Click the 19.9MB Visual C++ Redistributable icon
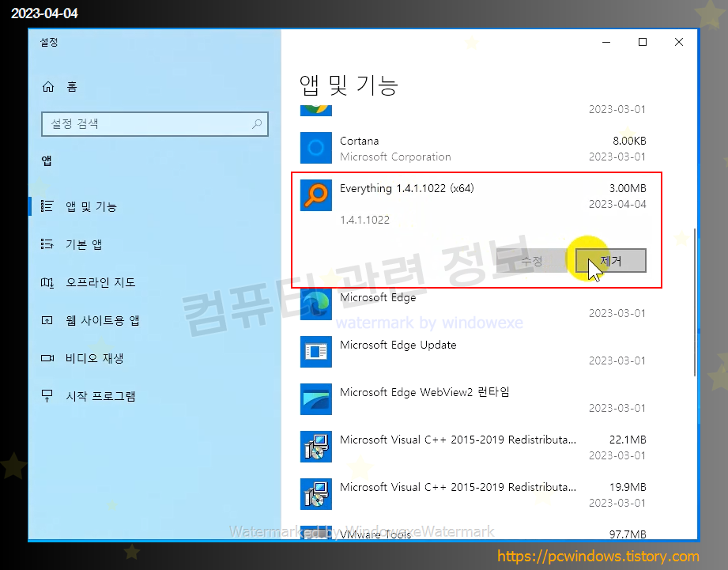This screenshot has width=728, height=570. [315, 494]
